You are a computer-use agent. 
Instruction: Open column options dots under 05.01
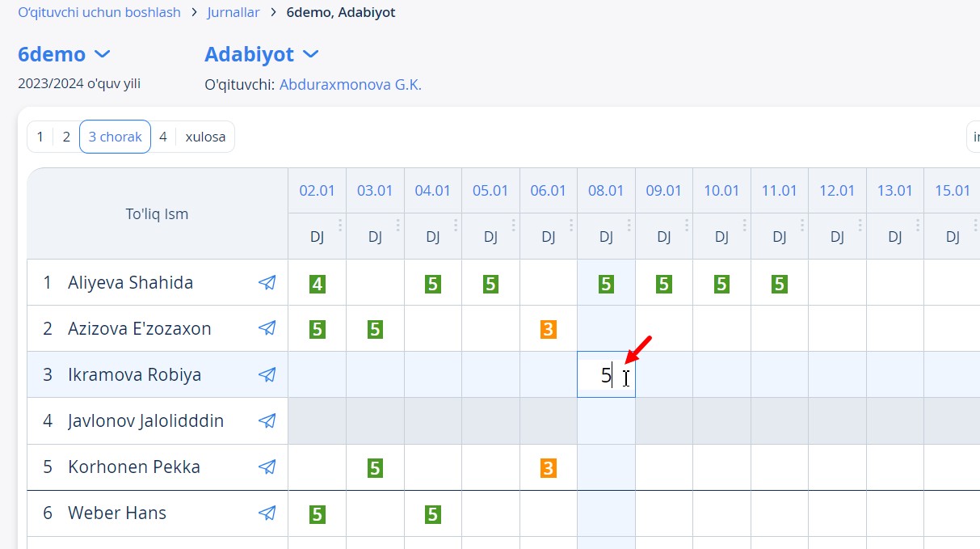pyautogui.click(x=514, y=225)
